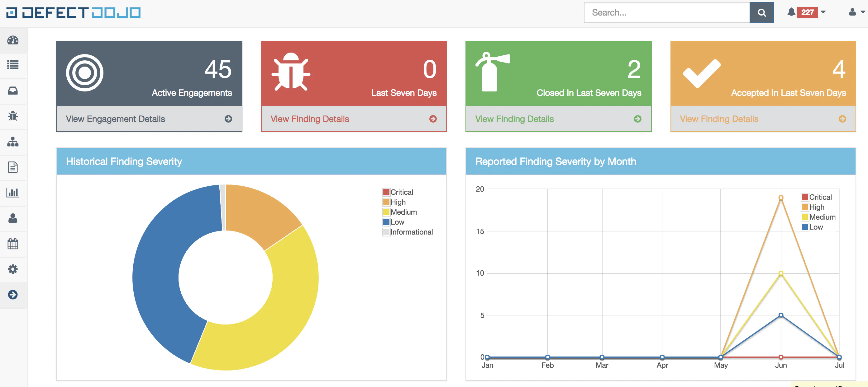The image size is (868, 387).
Task: Open the dashboard gauge icon in sidebar
Action: point(13,40)
